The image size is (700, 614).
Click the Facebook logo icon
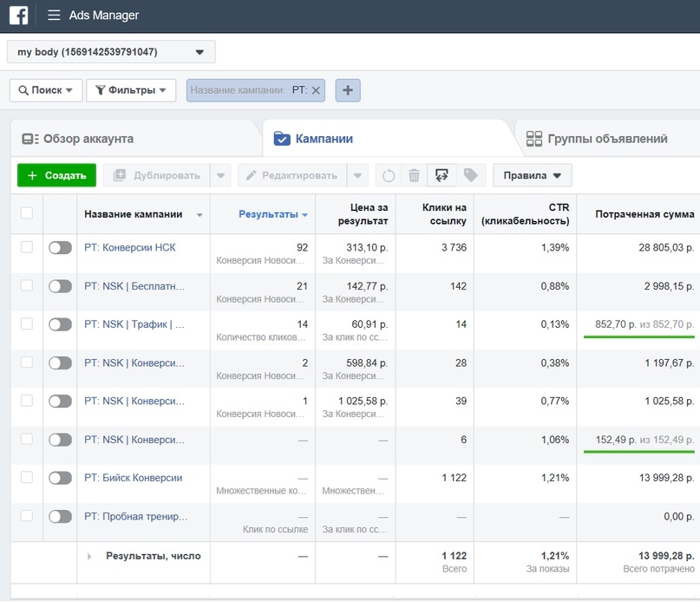pos(19,15)
